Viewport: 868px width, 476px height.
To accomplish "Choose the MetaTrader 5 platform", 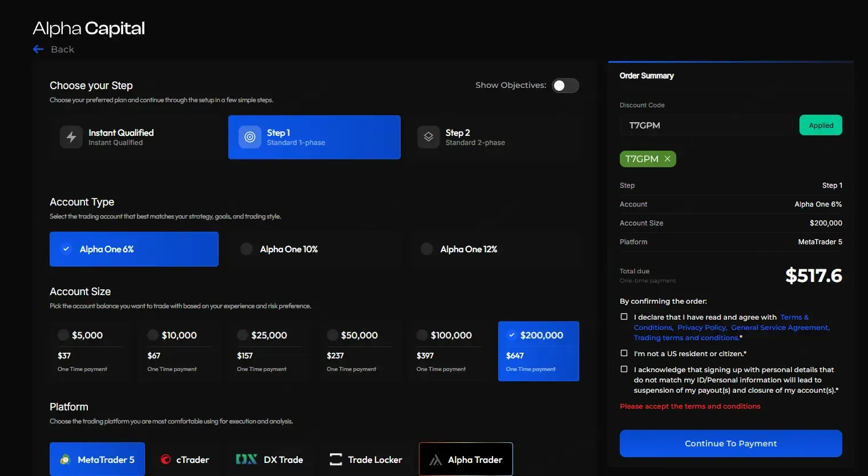I will [x=97, y=459].
